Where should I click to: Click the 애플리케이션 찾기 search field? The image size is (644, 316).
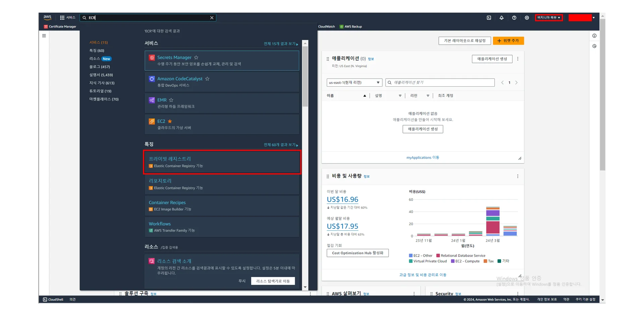(440, 83)
